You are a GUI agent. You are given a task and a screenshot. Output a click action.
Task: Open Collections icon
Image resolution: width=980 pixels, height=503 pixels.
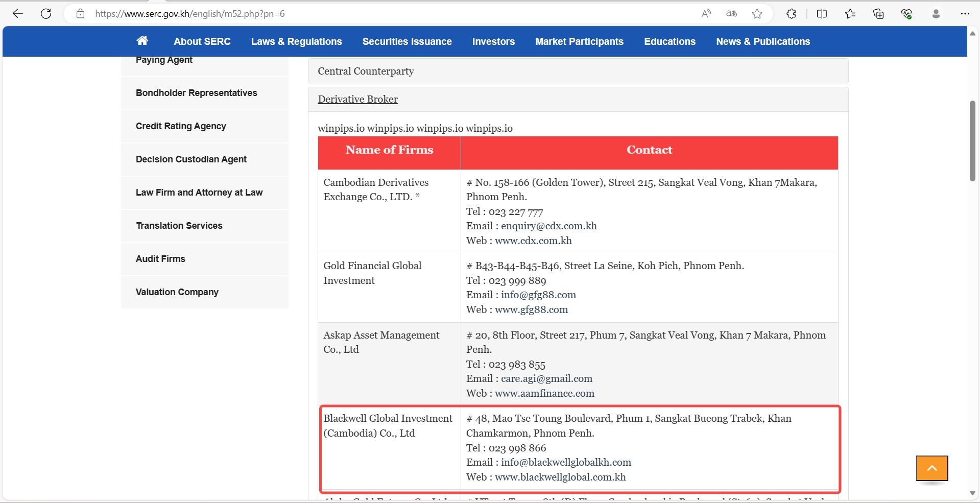click(x=878, y=14)
